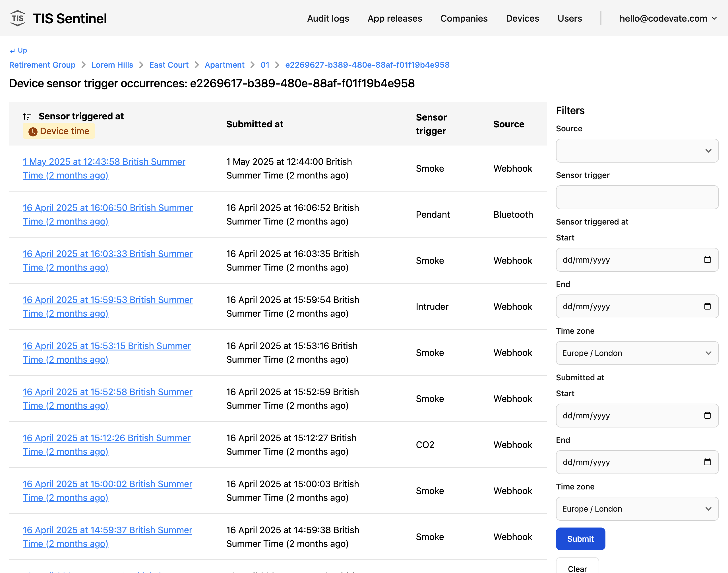Open calendar picker for Submitted at End date
Screen dimensions: 728x573
coord(707,462)
